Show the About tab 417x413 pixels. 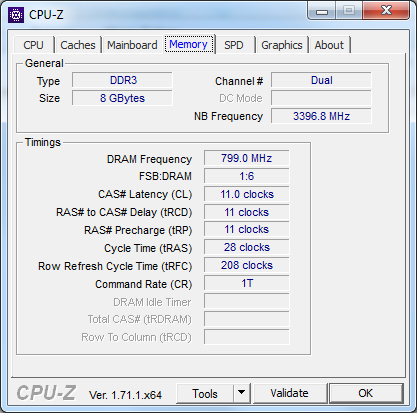coord(329,45)
